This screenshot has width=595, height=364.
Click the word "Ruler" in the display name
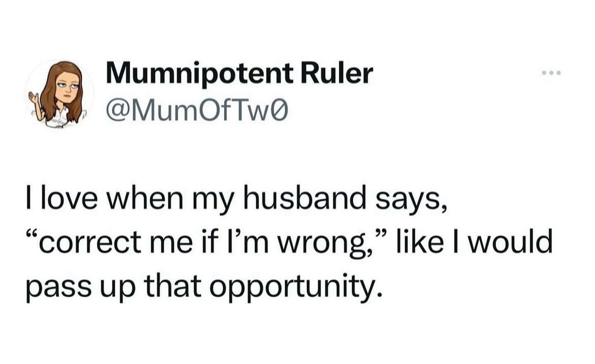[x=336, y=74]
